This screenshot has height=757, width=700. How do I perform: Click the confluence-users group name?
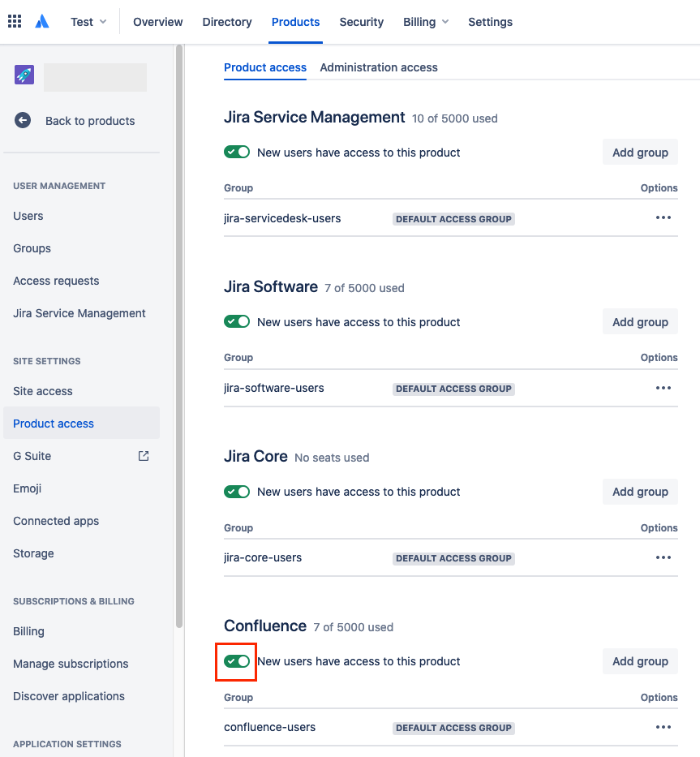pyautogui.click(x=269, y=727)
